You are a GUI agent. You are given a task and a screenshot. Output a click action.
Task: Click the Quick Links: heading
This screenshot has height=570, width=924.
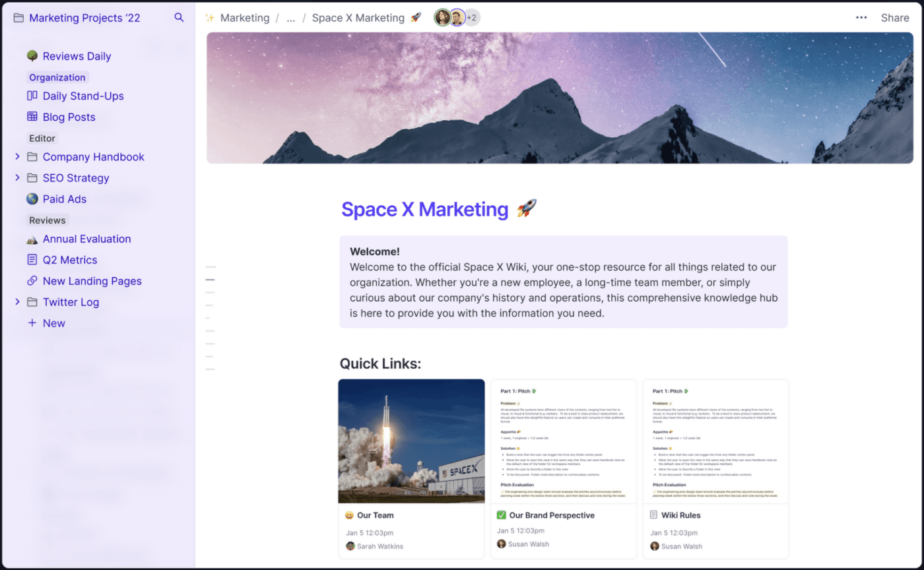[x=380, y=364]
